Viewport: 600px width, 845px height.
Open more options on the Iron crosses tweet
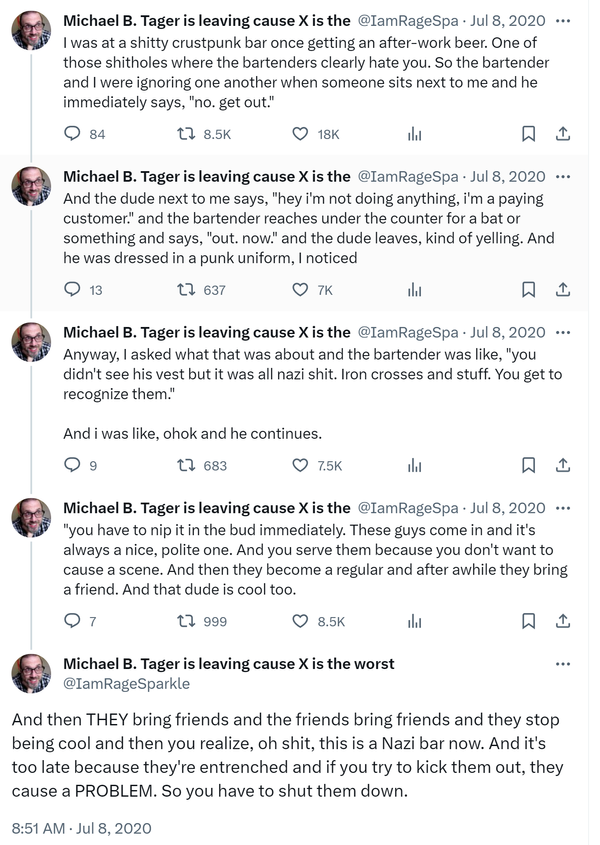(563, 332)
